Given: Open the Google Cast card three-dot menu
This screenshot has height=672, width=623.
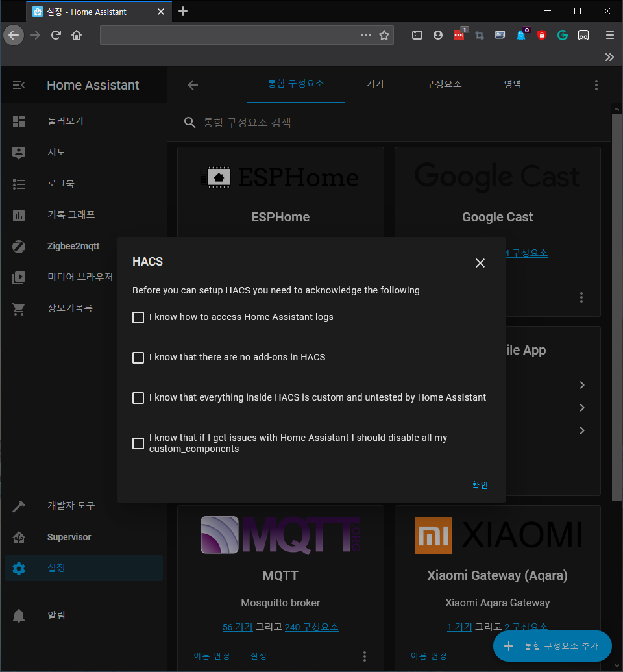Looking at the screenshot, I should (581, 297).
